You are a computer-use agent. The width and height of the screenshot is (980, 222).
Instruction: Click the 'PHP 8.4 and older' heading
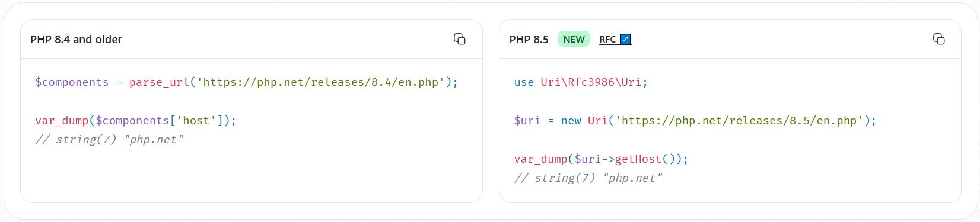[76, 40]
